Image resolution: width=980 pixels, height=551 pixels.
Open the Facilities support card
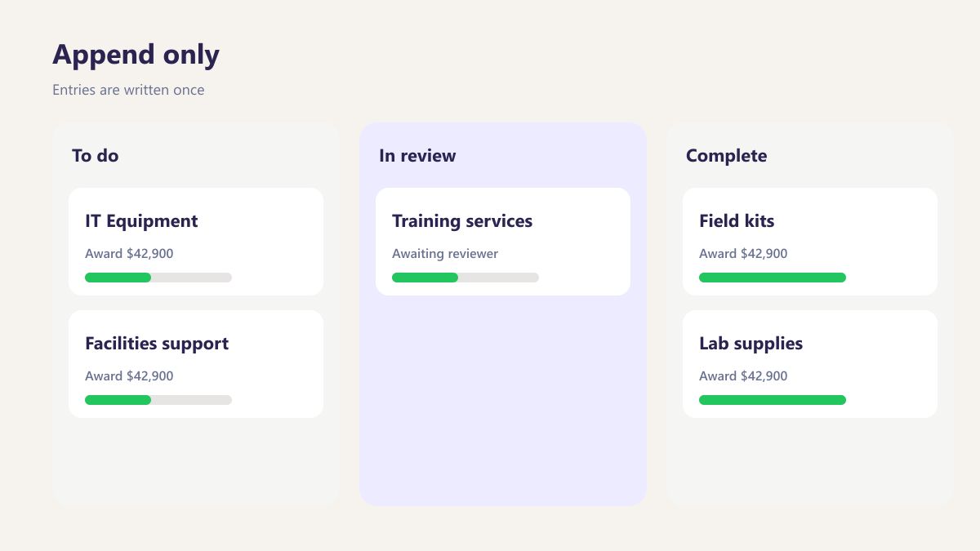pyautogui.click(x=196, y=364)
